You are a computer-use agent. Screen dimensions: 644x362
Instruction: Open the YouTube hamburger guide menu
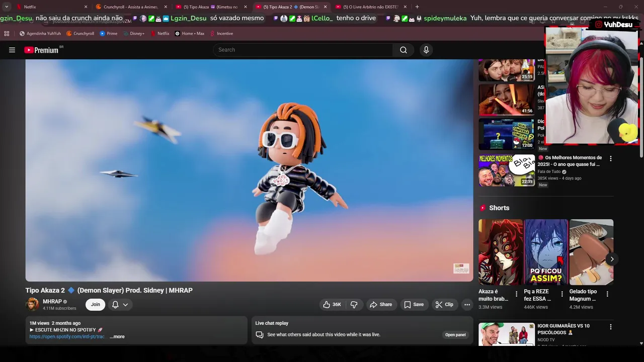pyautogui.click(x=12, y=50)
